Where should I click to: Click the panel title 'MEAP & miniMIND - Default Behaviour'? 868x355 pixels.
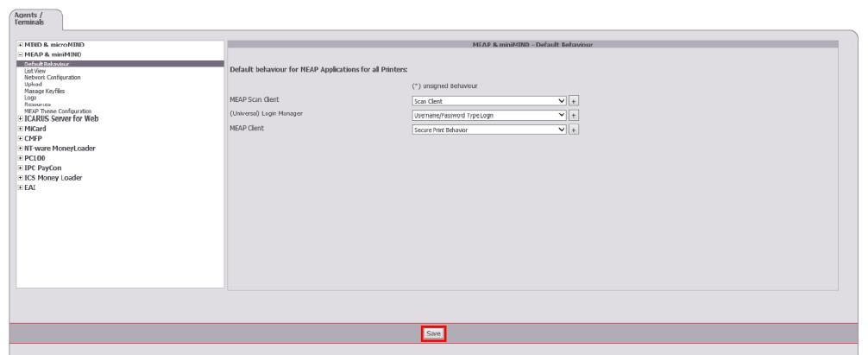[532, 45]
